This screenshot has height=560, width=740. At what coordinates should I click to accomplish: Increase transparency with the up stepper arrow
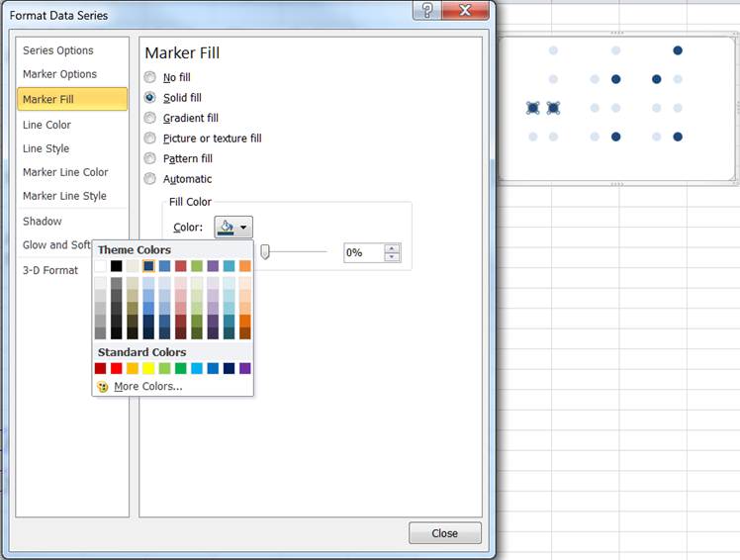coord(393,247)
